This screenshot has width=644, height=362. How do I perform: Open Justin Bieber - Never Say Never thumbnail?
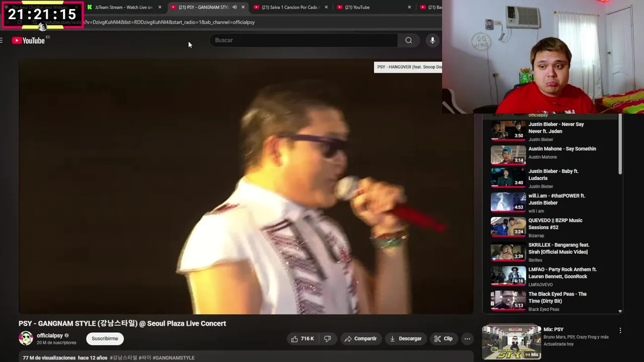(x=508, y=131)
